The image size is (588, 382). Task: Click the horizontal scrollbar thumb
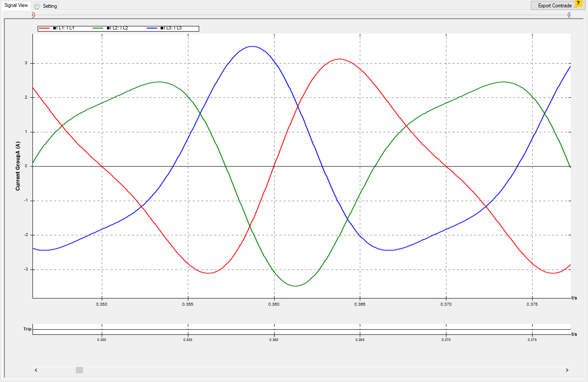pos(79,370)
